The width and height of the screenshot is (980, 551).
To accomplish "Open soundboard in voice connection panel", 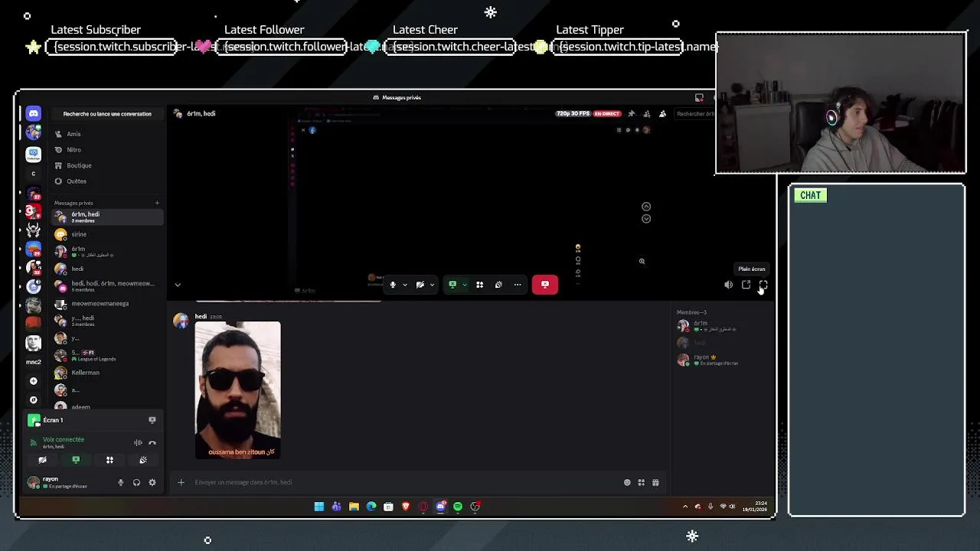I will [x=143, y=460].
